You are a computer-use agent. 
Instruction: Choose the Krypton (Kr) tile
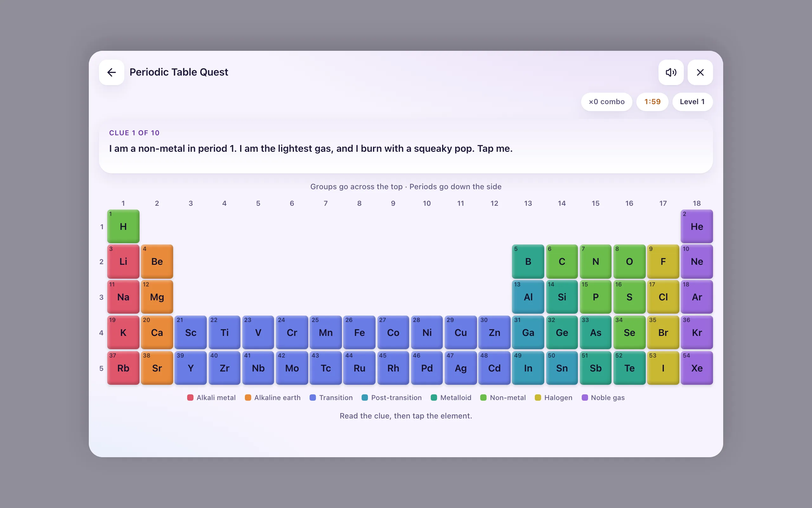point(697,332)
